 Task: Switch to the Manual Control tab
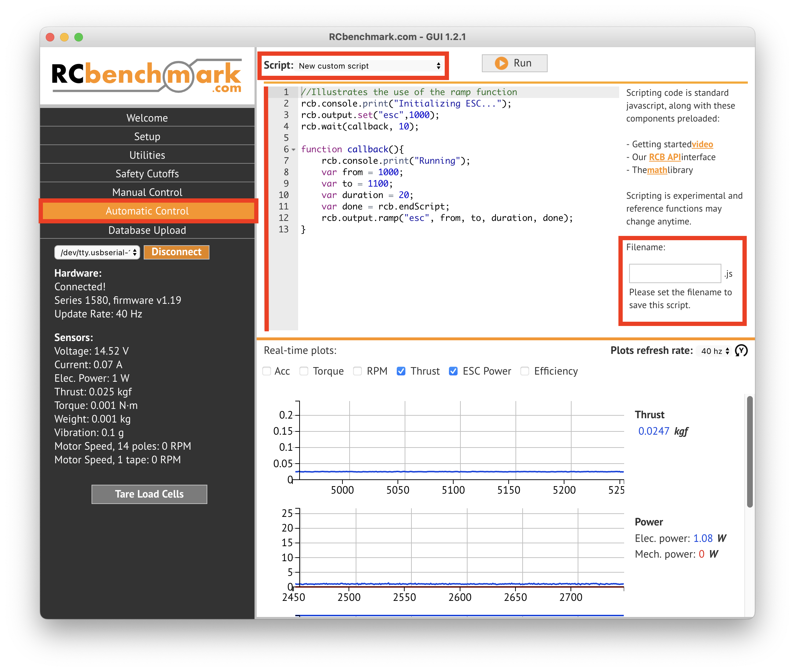coord(147,192)
